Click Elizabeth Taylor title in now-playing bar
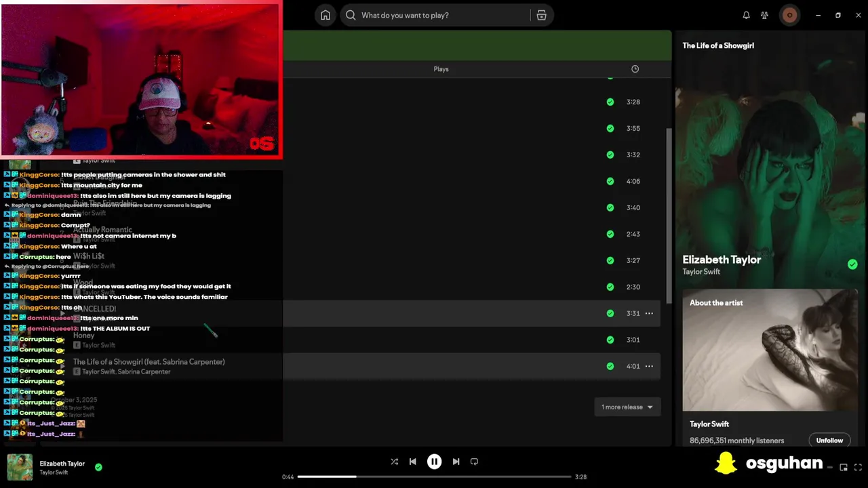 point(62,464)
